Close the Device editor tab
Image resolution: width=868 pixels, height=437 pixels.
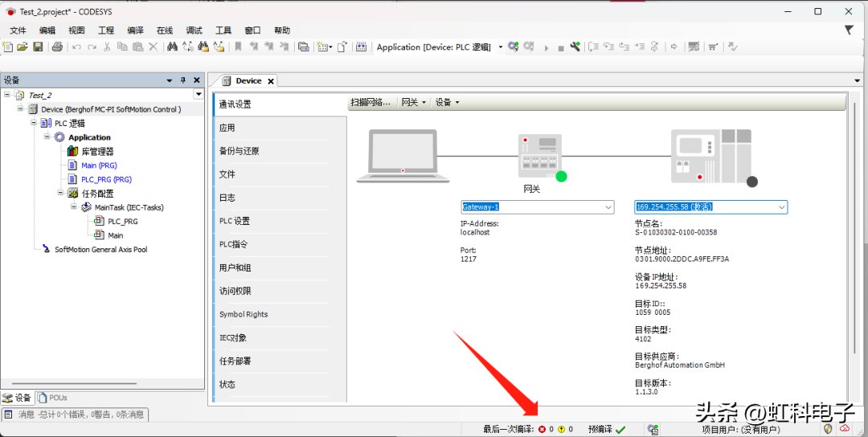(x=271, y=81)
